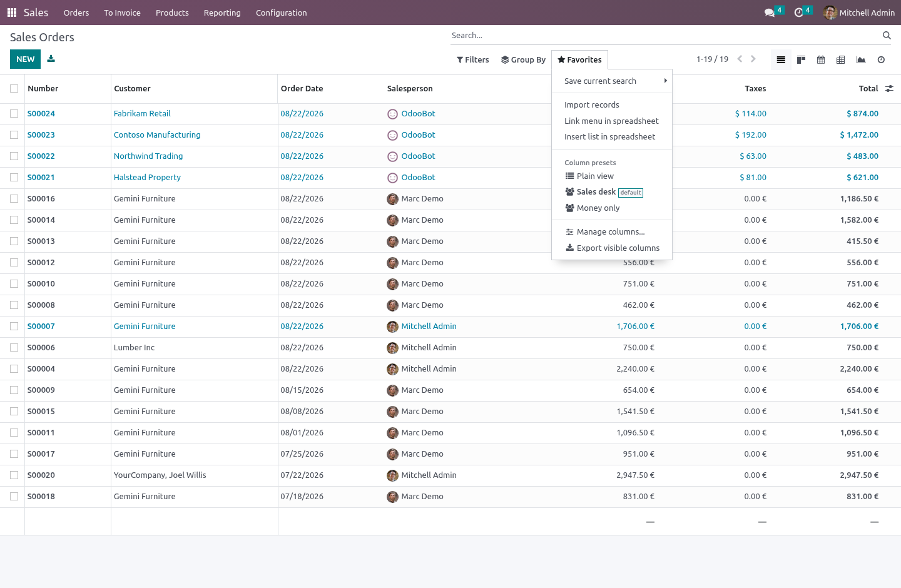The height and width of the screenshot is (588, 901).
Task: Click the Manage columns sliders icon
Action: point(569,232)
